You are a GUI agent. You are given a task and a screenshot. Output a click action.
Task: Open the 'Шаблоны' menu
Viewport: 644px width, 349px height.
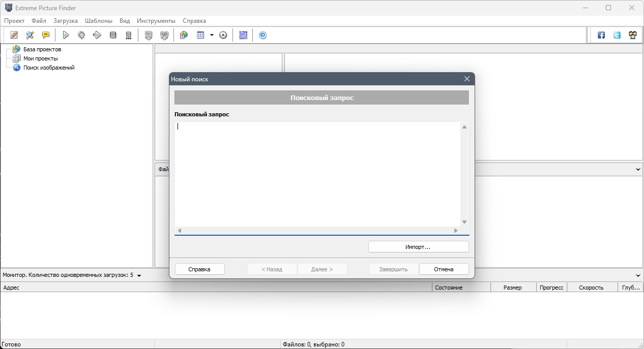98,21
